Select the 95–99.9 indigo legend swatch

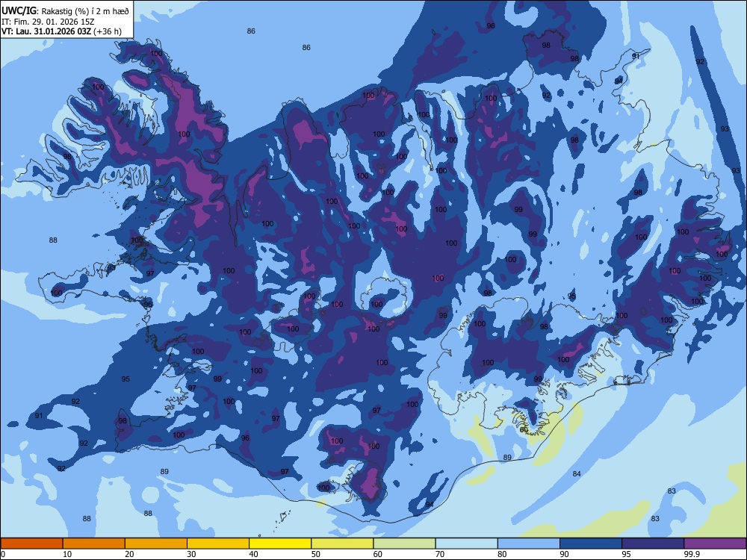[x=653, y=544]
